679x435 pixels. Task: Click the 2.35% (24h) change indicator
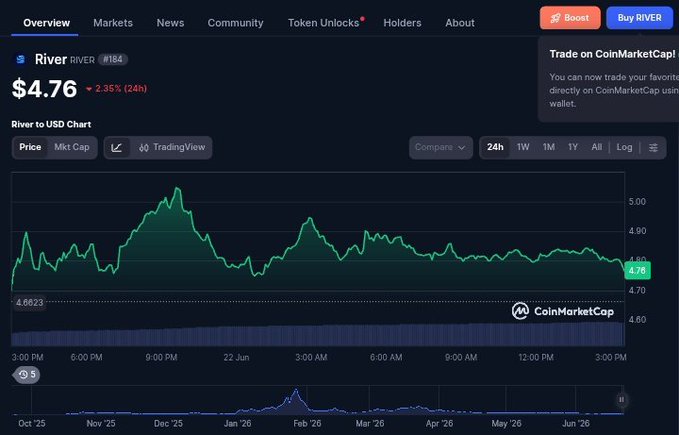pos(116,89)
